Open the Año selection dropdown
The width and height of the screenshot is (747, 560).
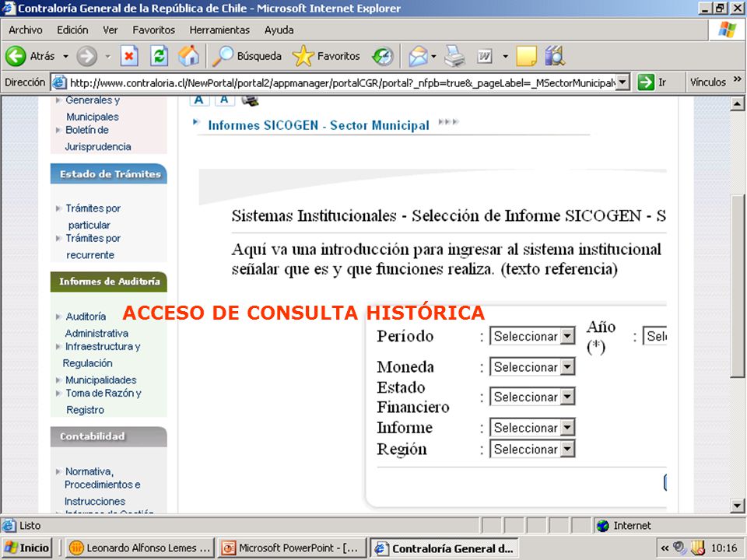[x=654, y=336]
